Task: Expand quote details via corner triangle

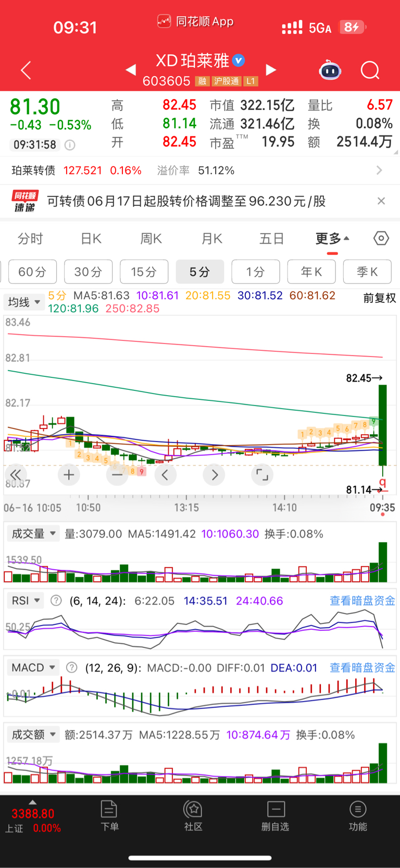Action: [x=396, y=152]
